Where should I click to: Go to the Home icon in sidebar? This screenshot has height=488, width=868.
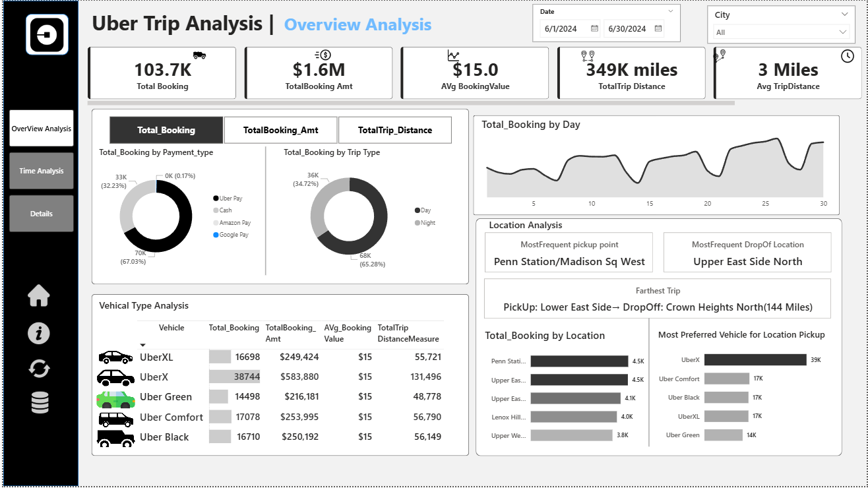[39, 297]
